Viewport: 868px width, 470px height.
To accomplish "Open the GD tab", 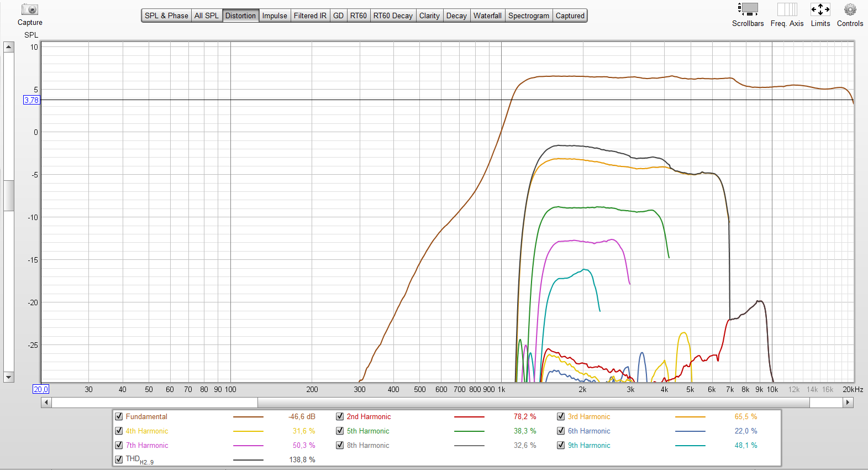I will click(x=338, y=15).
